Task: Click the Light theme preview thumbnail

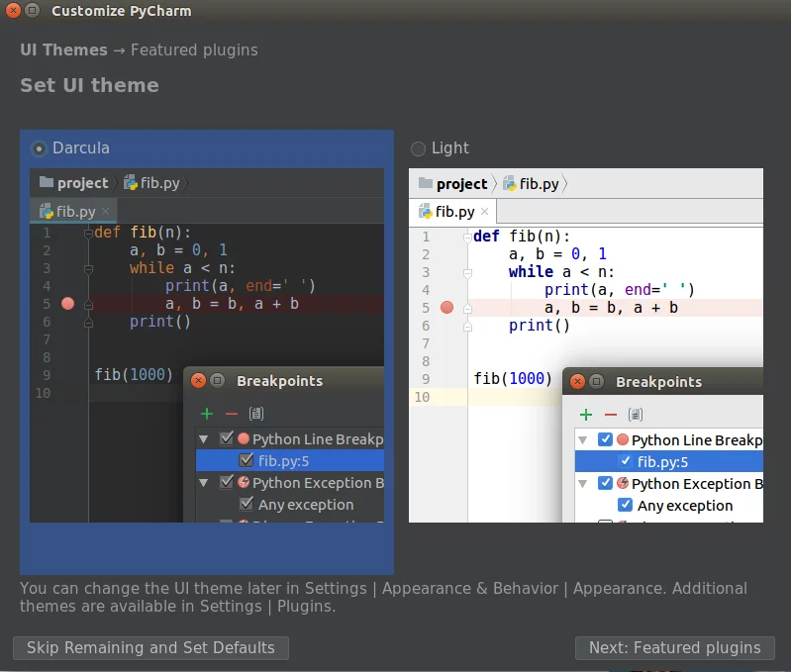Action: tap(586, 345)
